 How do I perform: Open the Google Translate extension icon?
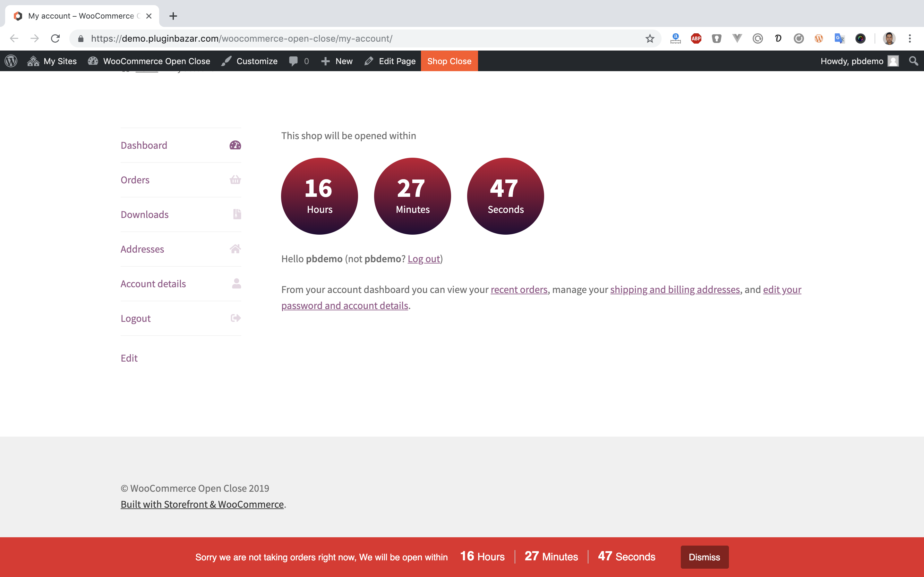[839, 38]
